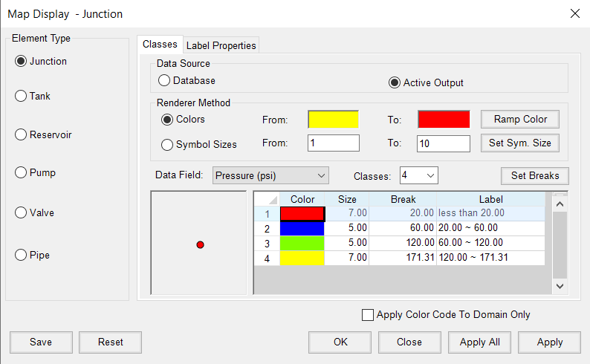Click label '120.00 ~ 171.31' cell
590x364 pixels.
coord(490,258)
